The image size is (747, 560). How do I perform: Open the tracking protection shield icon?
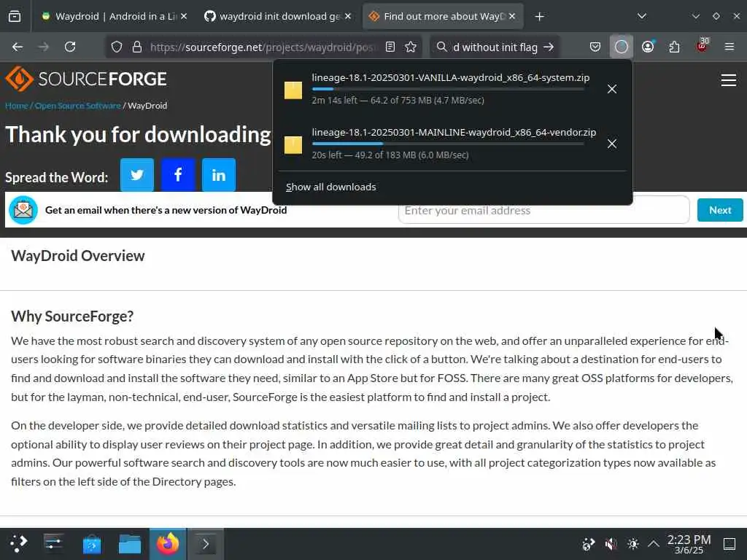[x=117, y=47]
